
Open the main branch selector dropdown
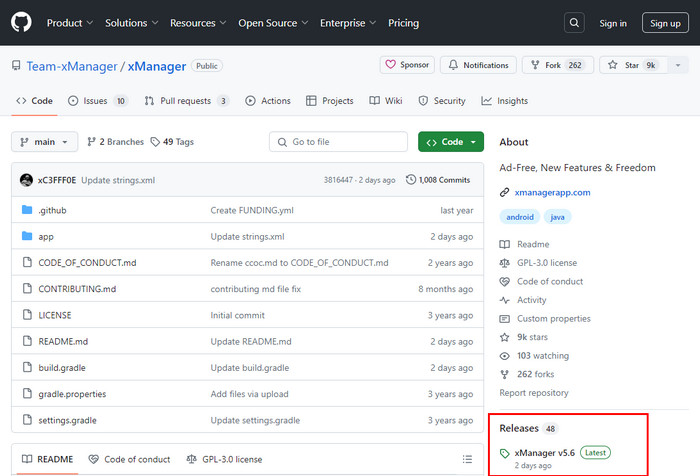45,142
